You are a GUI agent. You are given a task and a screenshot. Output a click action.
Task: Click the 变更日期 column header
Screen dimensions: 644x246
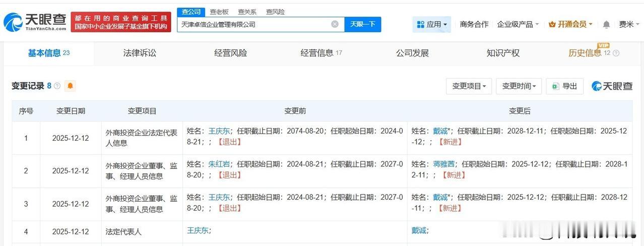pyautogui.click(x=71, y=111)
